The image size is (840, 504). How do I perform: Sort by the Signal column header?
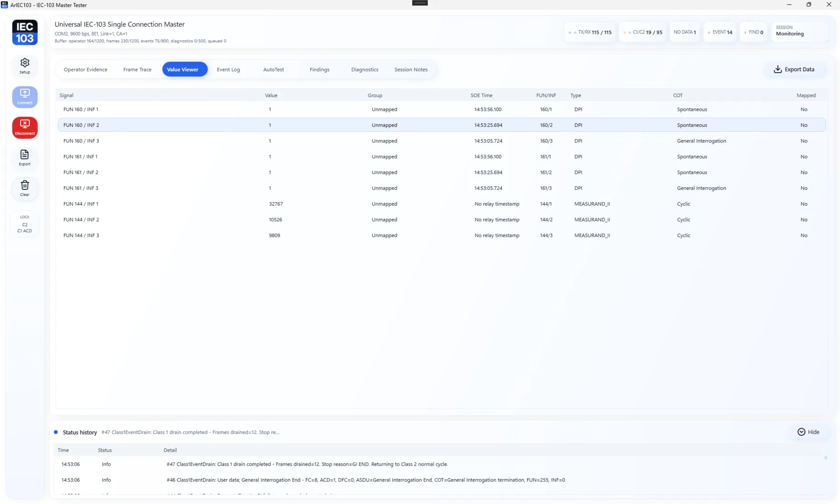pos(66,95)
